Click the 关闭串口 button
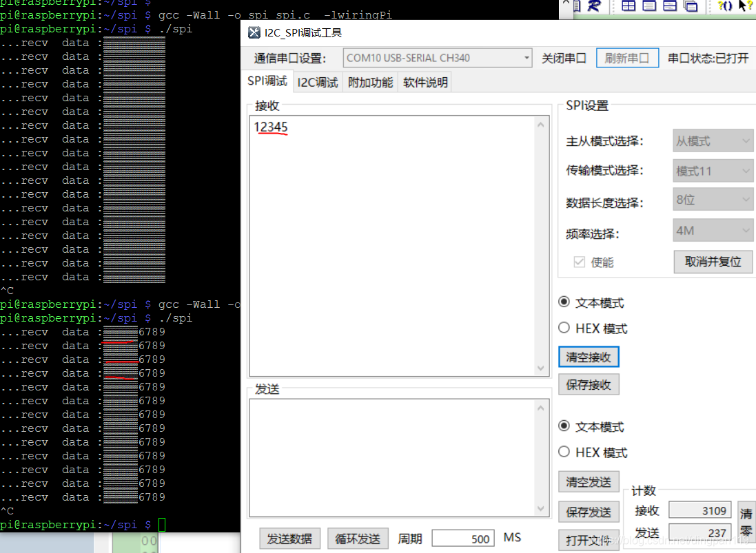The image size is (756, 553). click(564, 58)
